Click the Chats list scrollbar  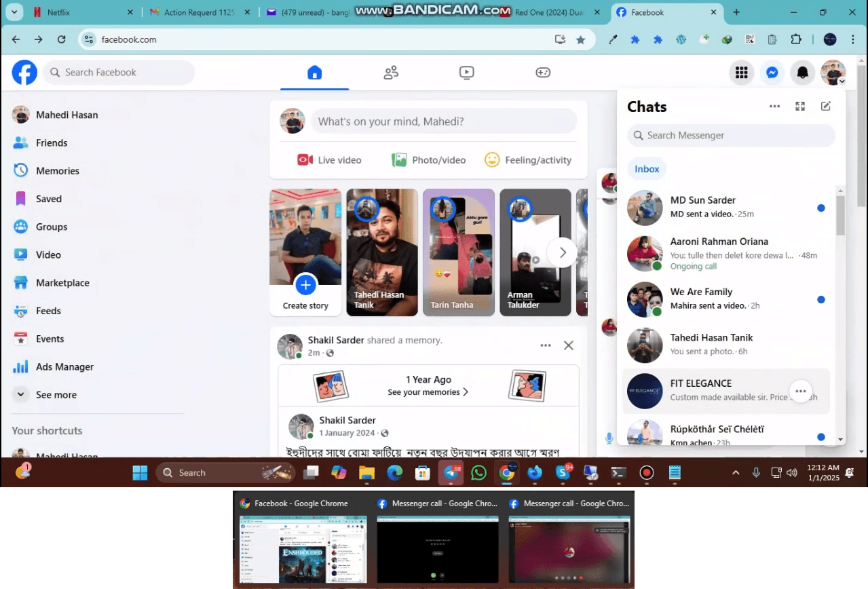pos(841,217)
